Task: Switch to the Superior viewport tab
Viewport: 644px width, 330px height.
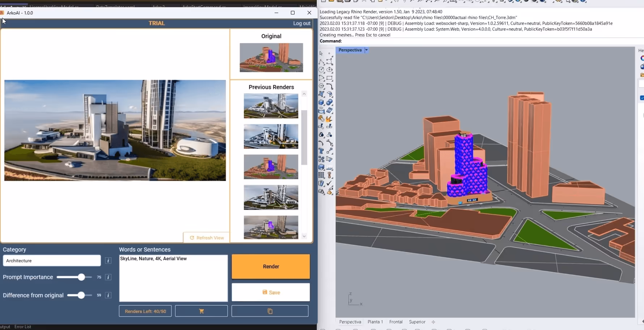Action: [417, 322]
